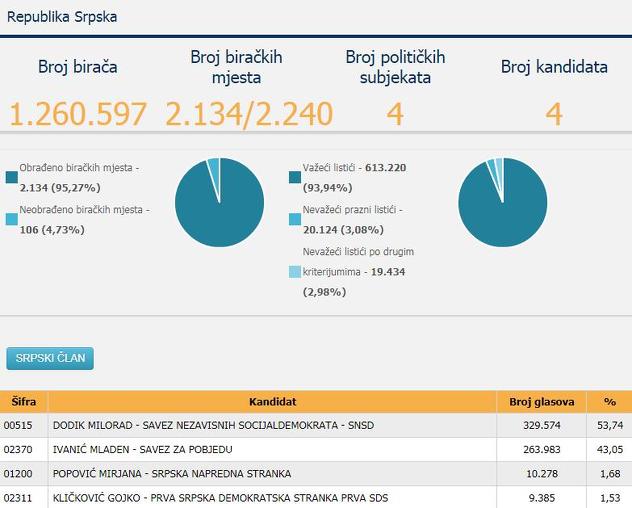Screen dimensions: 632x508
Task: Select the IVANIĆ MLADEN candidate row
Action: (x=316, y=450)
